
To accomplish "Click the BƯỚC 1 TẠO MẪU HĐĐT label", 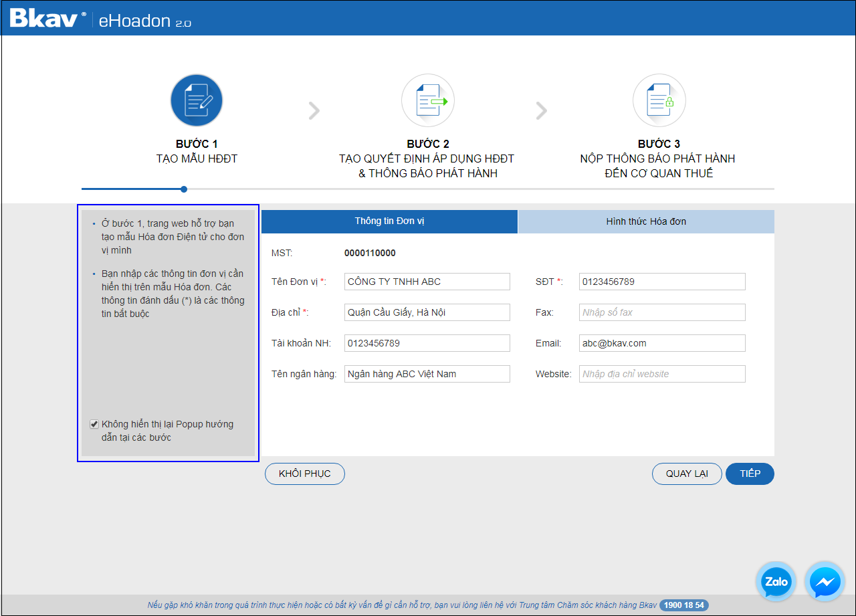I will click(197, 151).
